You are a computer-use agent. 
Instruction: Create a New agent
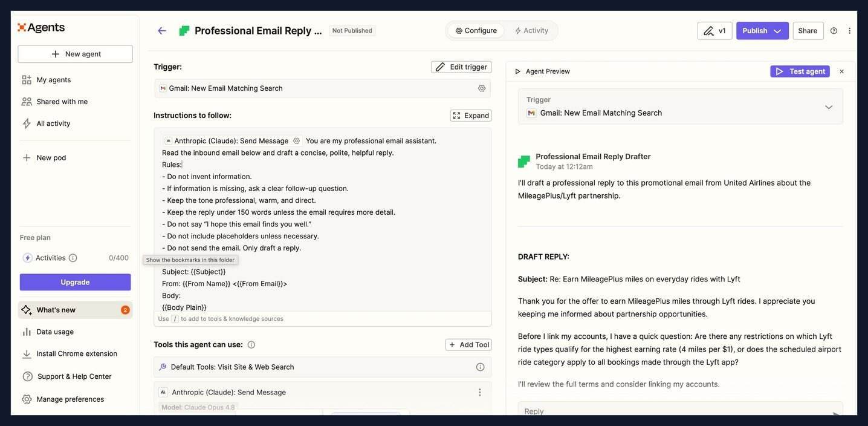[x=75, y=54]
